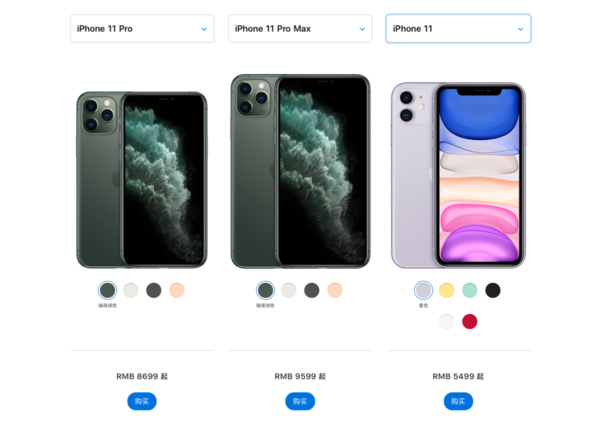Select midnight green color for iPhone 11 Pro

coord(108,290)
